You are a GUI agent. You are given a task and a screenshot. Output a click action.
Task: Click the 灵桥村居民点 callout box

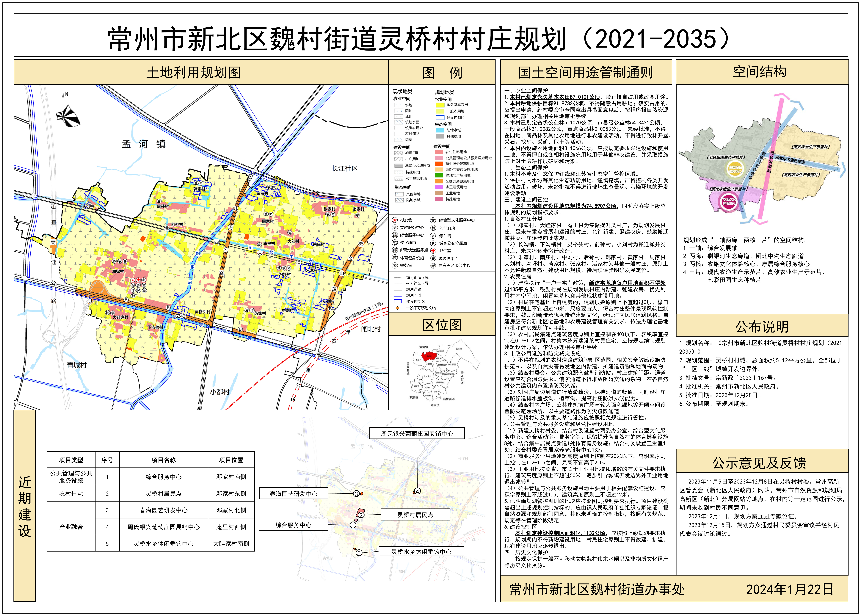(415, 515)
